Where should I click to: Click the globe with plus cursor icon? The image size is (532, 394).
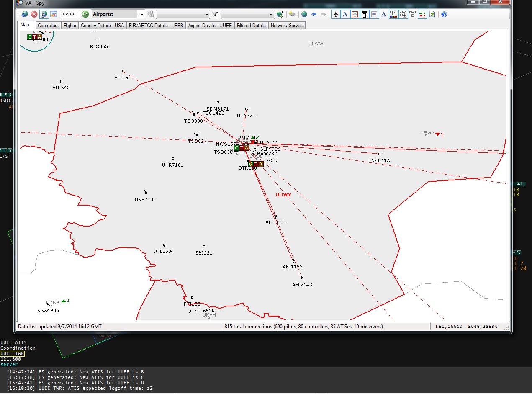(x=280, y=14)
